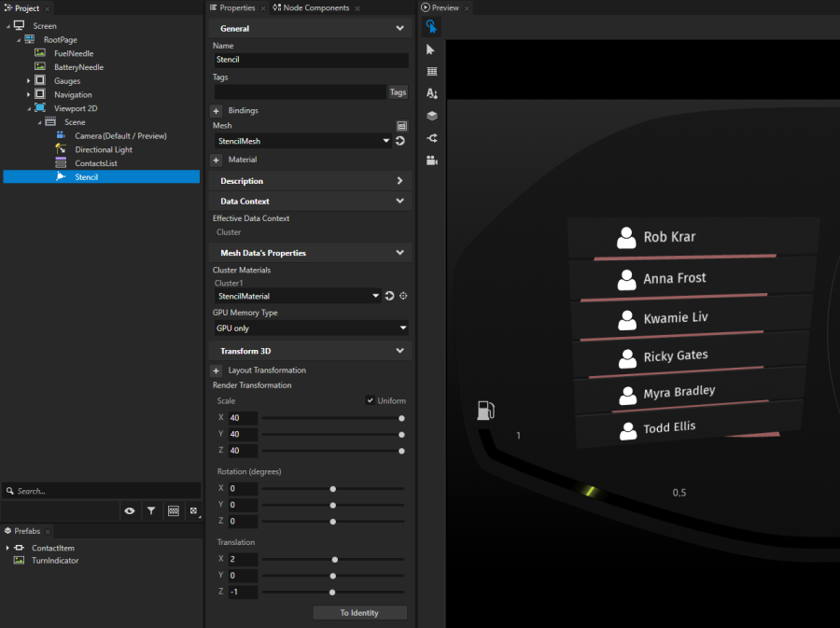Click the go-to-resource icon next to StencilMesh
Screen dimensions: 840x628
(x=399, y=141)
